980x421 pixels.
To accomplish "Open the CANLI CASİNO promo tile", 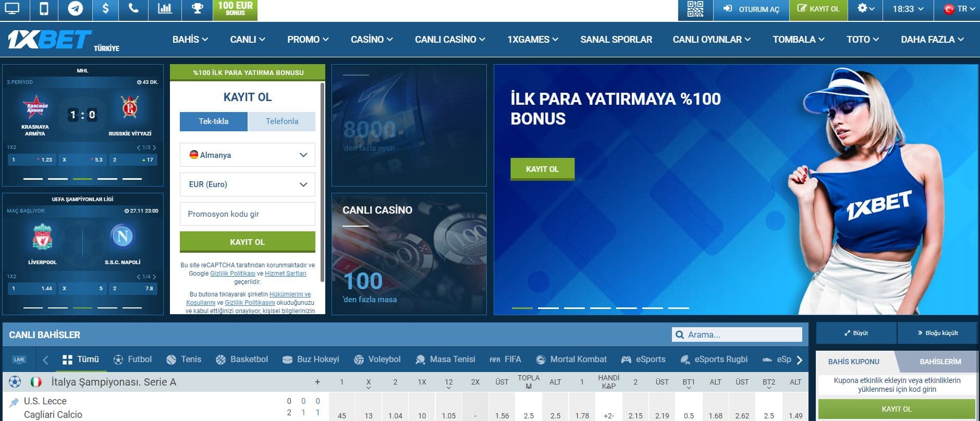I will [409, 254].
